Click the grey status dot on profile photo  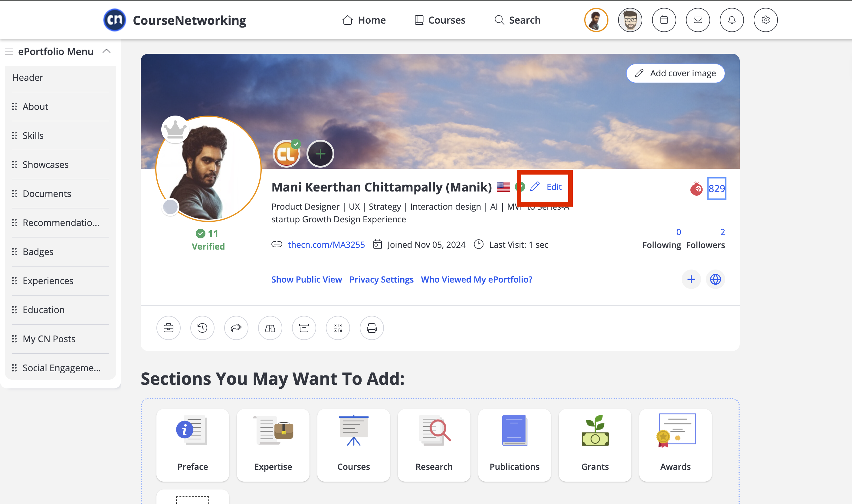point(170,207)
